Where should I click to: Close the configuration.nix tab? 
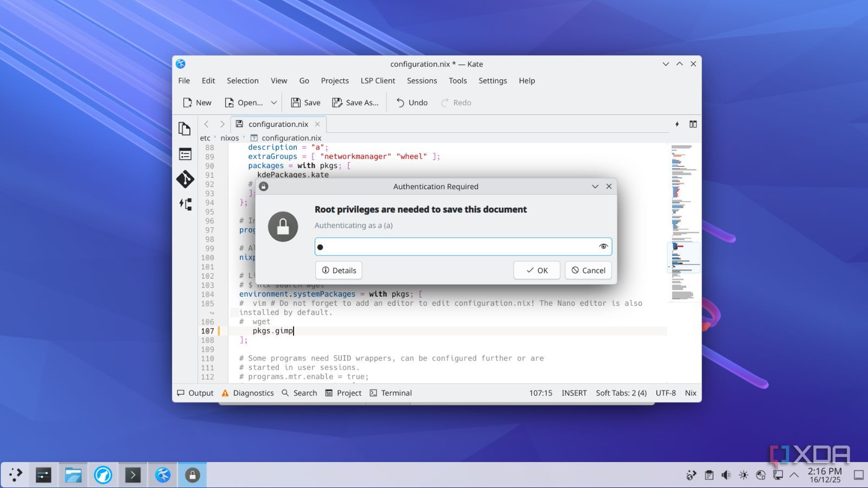317,124
